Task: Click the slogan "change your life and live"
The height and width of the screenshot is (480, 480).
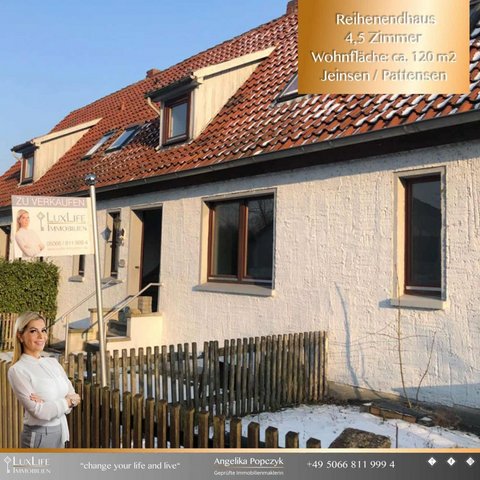Action: click(x=130, y=466)
